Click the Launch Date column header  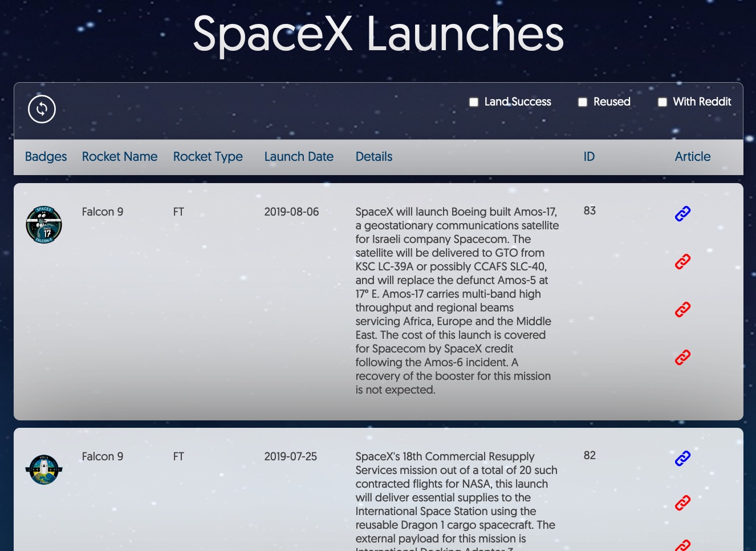(299, 156)
